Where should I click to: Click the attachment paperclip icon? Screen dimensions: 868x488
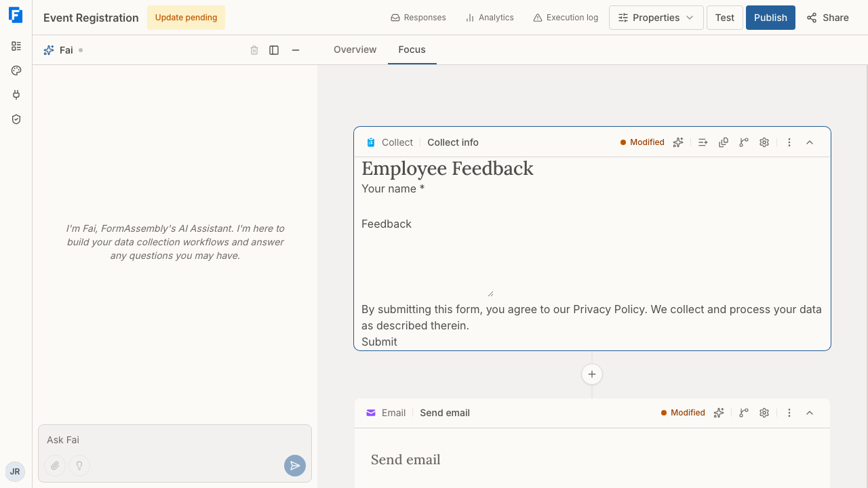[x=55, y=466]
